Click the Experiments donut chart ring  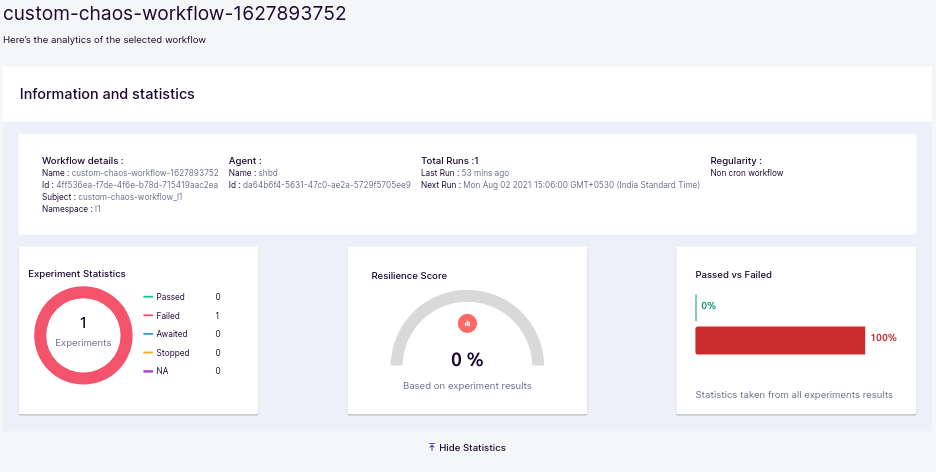(x=43, y=335)
